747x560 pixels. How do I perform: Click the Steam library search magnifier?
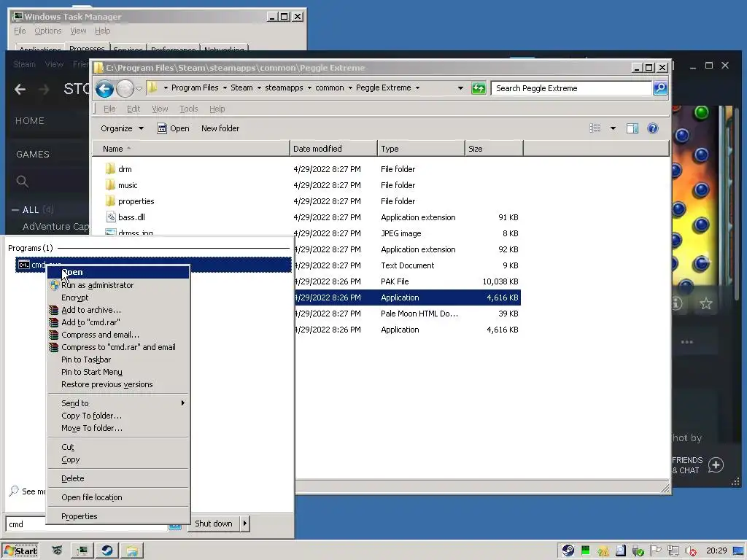(22, 181)
